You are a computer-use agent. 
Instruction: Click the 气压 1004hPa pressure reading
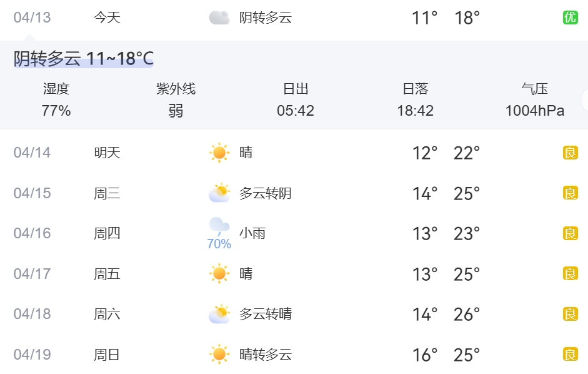click(535, 100)
